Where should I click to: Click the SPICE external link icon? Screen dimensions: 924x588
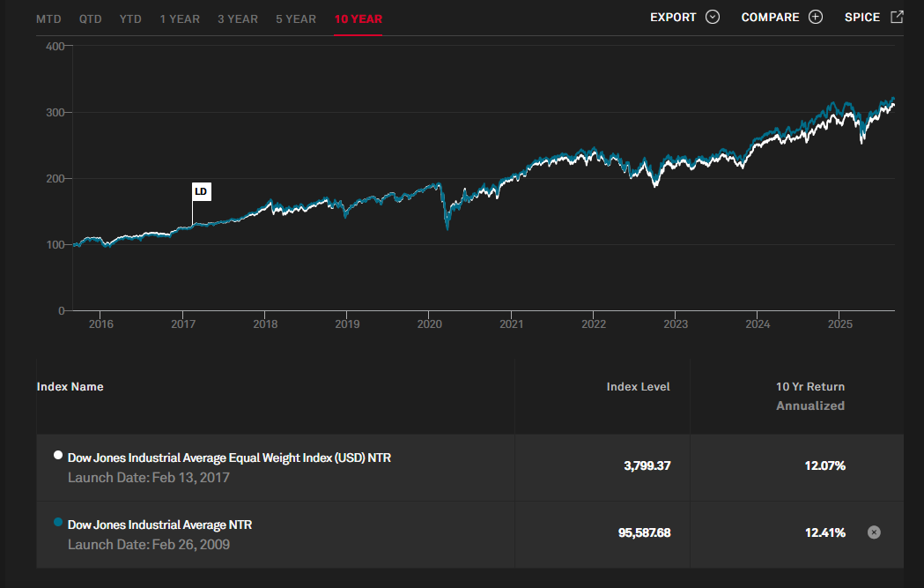pos(897,17)
